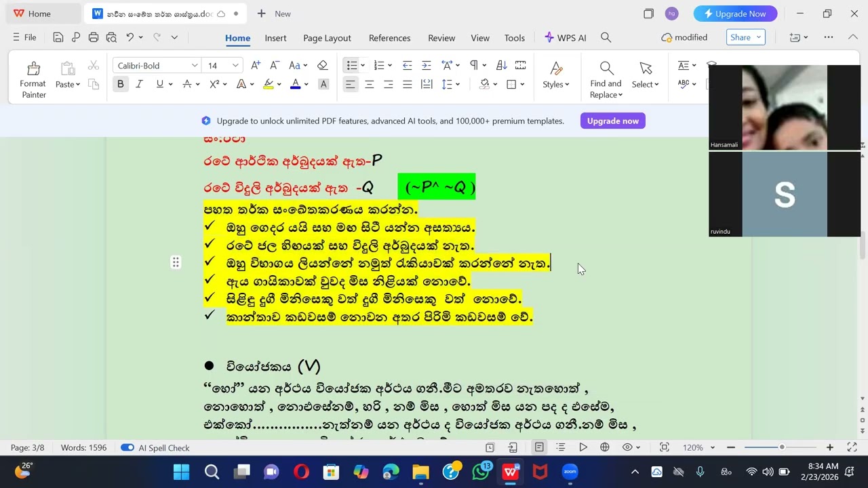Align text right
The width and height of the screenshot is (868, 488).
tap(389, 84)
